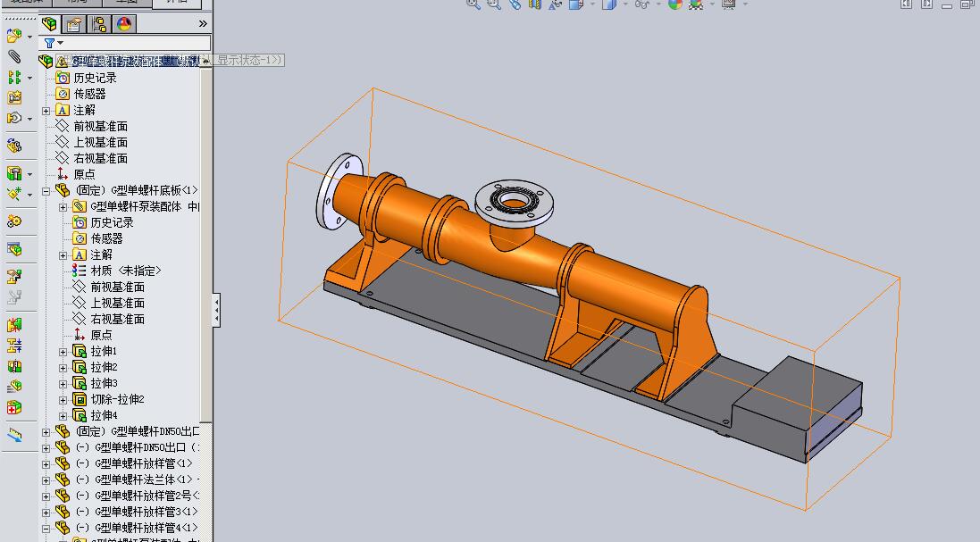The height and width of the screenshot is (542, 980).
Task: Click the Reference Geometry icon
Action: click(13, 194)
